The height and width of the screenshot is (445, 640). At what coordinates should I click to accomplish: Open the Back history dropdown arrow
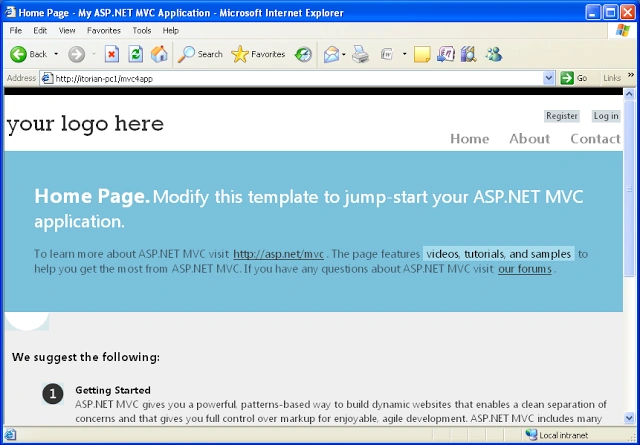click(x=56, y=54)
